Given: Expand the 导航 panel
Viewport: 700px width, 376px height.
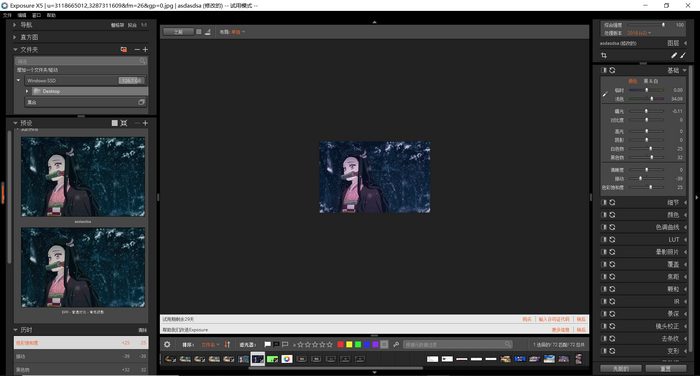Looking at the screenshot, I should [15, 25].
